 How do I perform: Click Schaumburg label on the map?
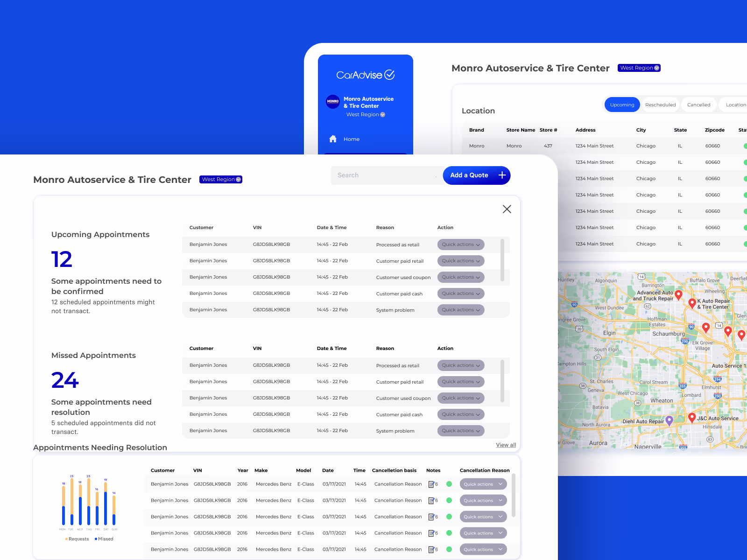point(669,334)
